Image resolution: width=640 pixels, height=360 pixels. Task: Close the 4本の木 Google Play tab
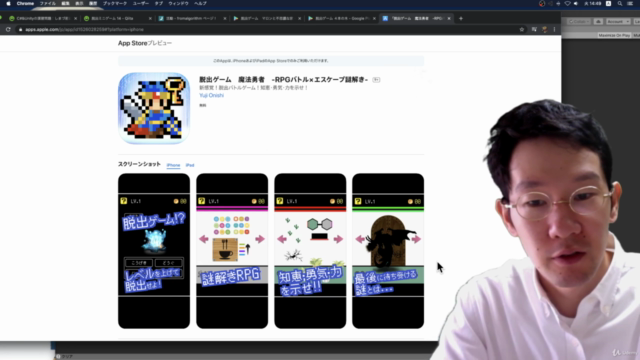coord(374,18)
